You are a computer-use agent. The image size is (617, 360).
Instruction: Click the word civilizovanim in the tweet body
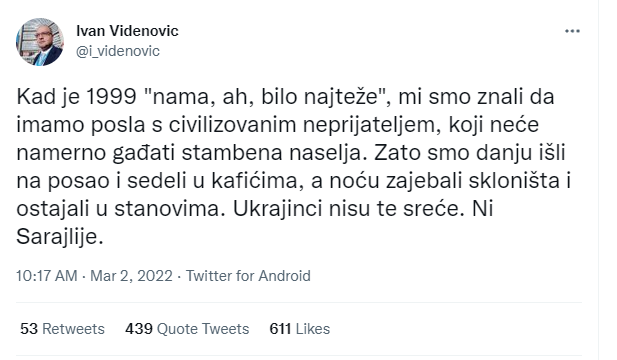point(233,125)
